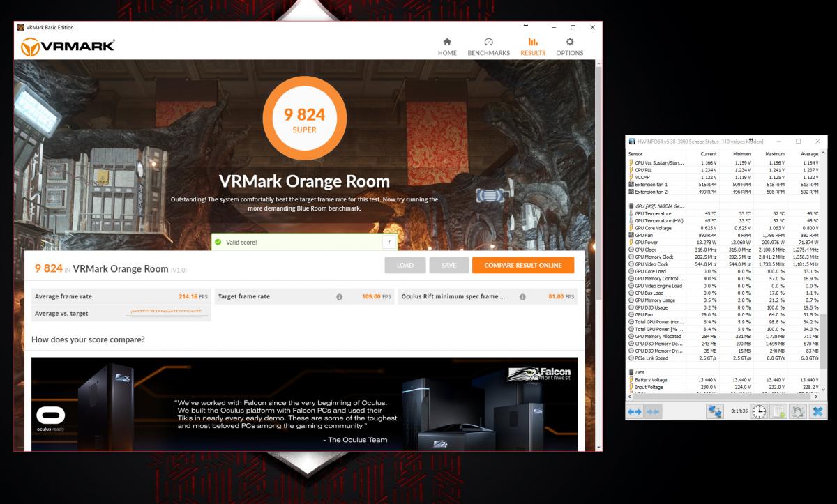The image size is (837, 504).
Task: Switch to the Benchmarks tab
Action: tap(488, 47)
